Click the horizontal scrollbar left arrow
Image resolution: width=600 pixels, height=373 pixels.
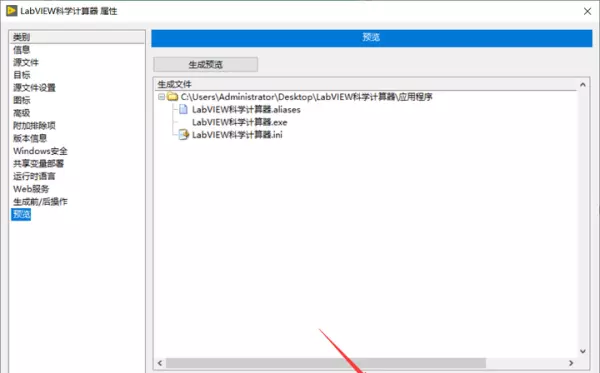(x=160, y=363)
